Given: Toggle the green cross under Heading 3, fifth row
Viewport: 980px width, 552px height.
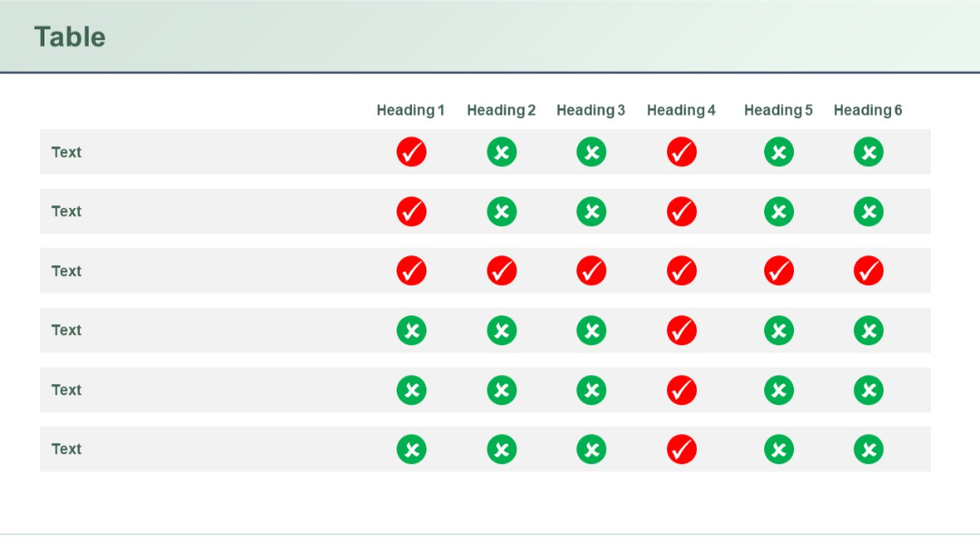Looking at the screenshot, I should coord(591,389).
